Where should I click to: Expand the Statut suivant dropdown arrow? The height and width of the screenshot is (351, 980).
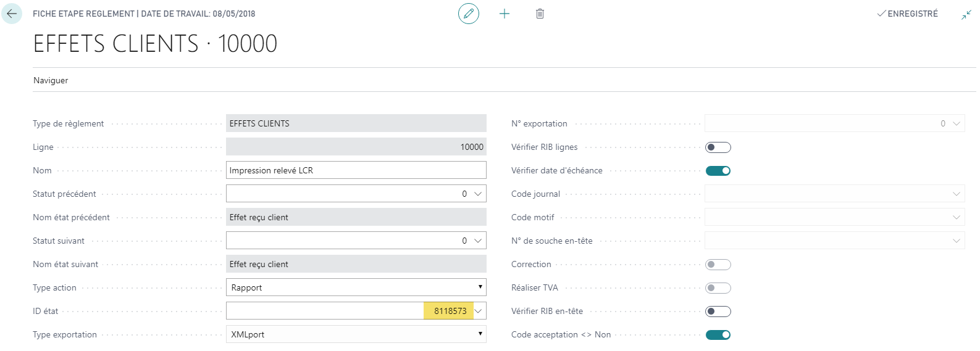tap(478, 241)
